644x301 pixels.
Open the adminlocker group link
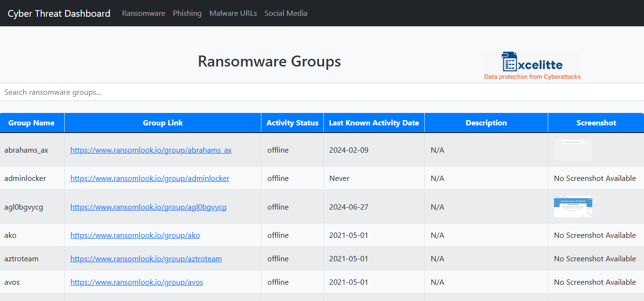pyautogui.click(x=150, y=178)
